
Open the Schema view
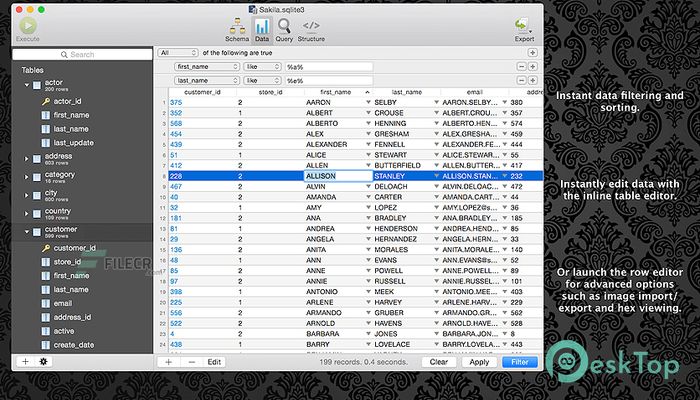[x=237, y=30]
